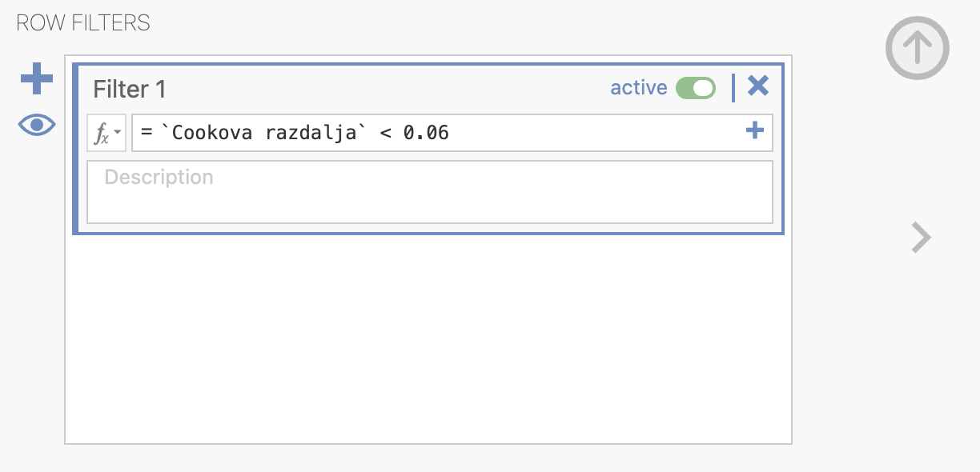
Task: Click the empty white area below Filter 1
Action: click(428, 338)
